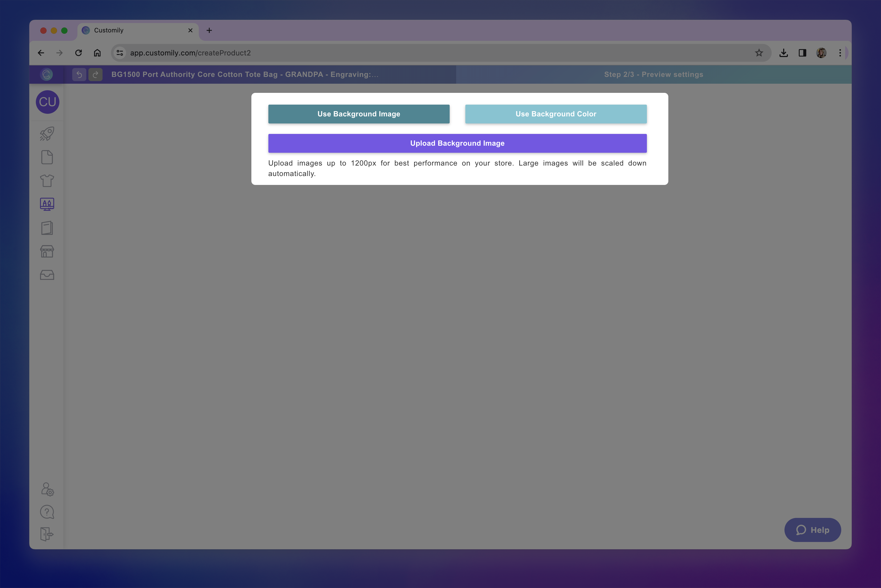Click the book catalog icon in sidebar

(47, 228)
